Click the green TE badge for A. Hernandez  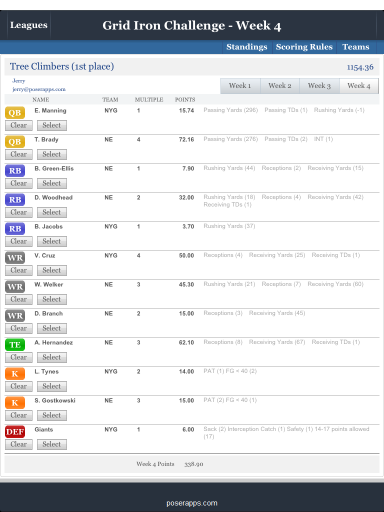click(x=15, y=345)
